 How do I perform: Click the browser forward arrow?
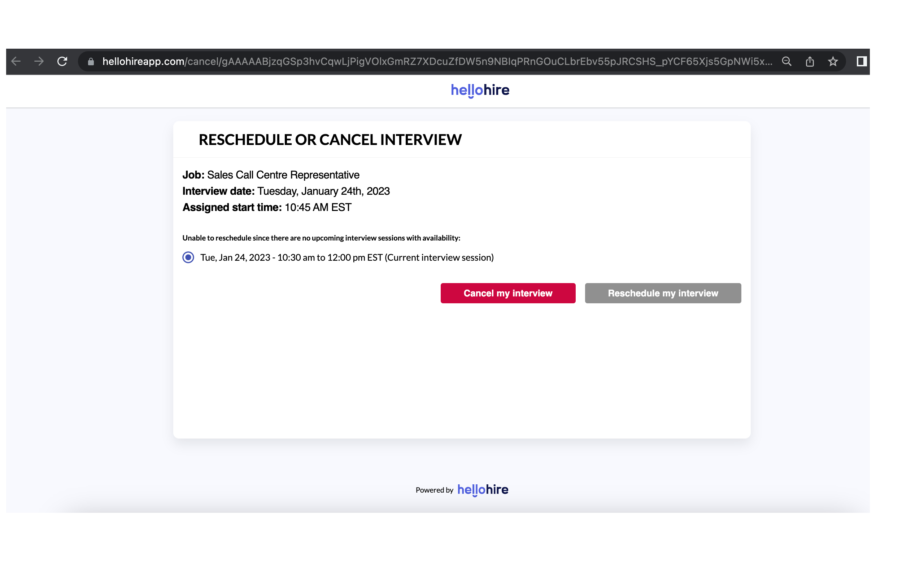click(x=39, y=61)
